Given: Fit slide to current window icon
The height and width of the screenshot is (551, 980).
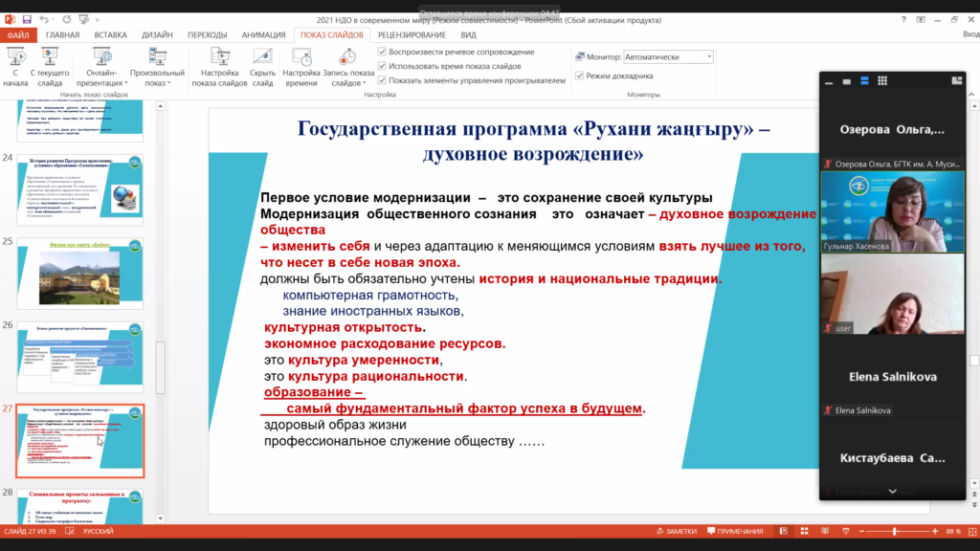Looking at the screenshot, I should coord(972,531).
